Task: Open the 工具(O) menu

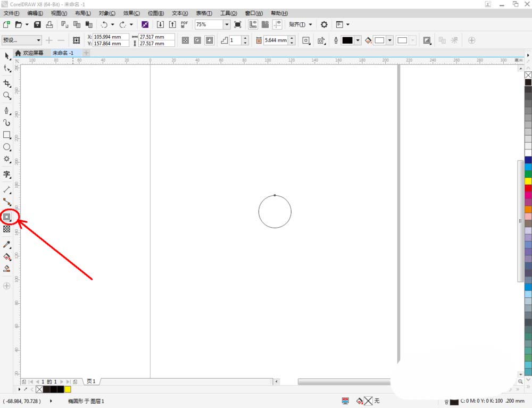Action: (x=229, y=13)
